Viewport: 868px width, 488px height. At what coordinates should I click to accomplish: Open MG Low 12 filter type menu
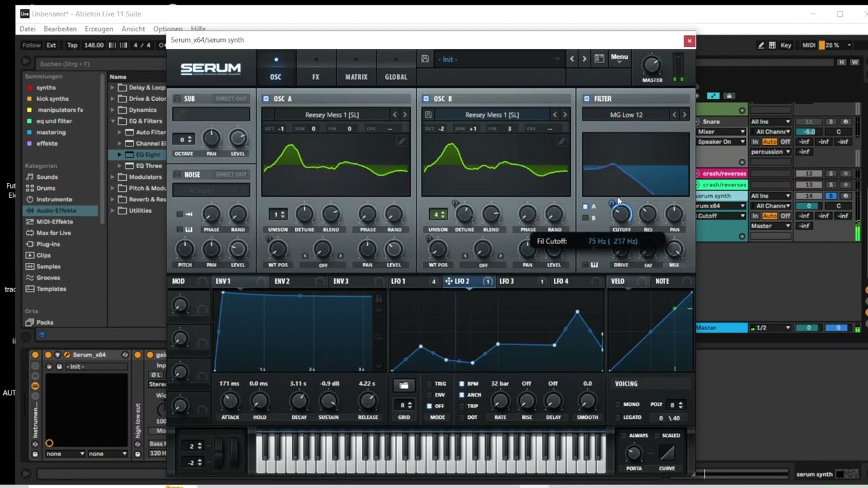pyautogui.click(x=627, y=115)
